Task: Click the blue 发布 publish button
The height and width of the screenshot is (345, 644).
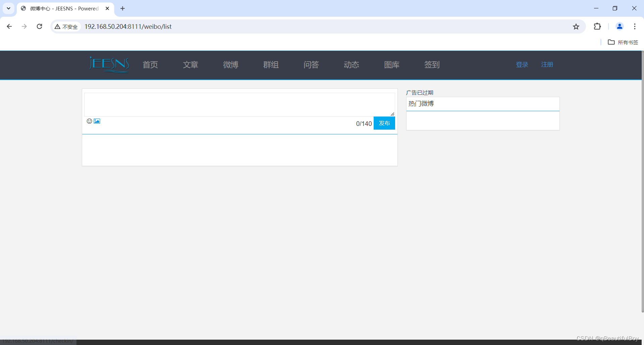Action: (384, 123)
